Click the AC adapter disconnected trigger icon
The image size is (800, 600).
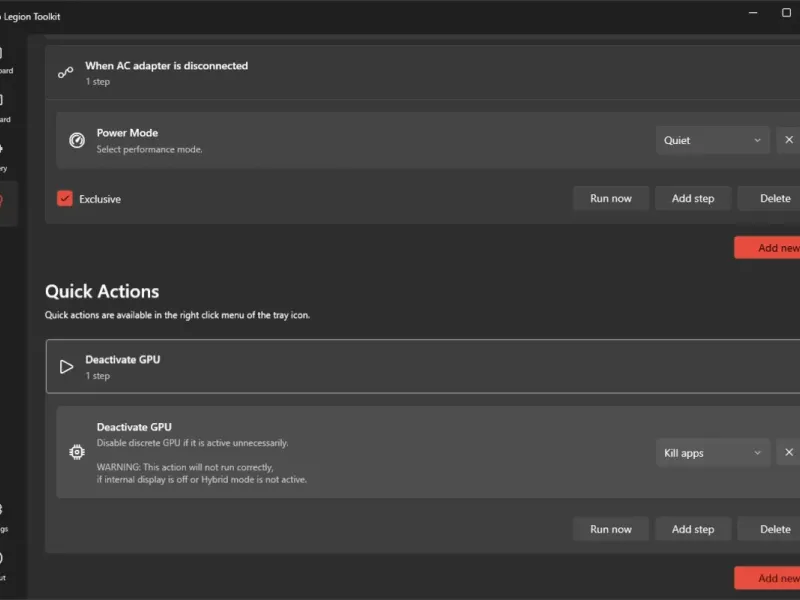tap(66, 72)
